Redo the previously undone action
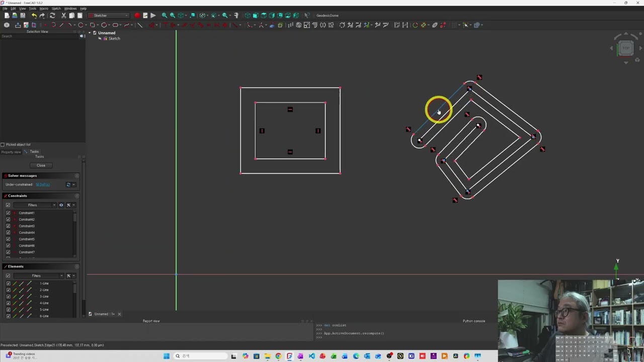Image resolution: width=644 pixels, height=362 pixels. click(x=42, y=16)
